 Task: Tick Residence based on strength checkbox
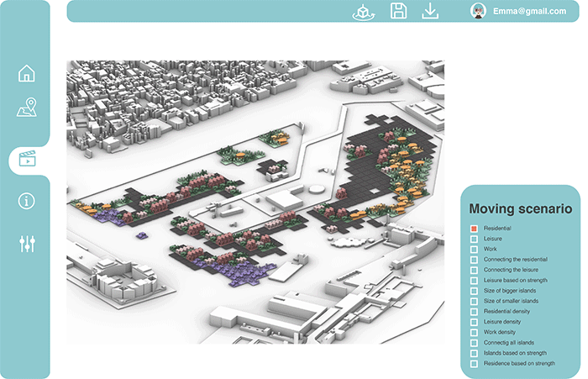tap(474, 364)
